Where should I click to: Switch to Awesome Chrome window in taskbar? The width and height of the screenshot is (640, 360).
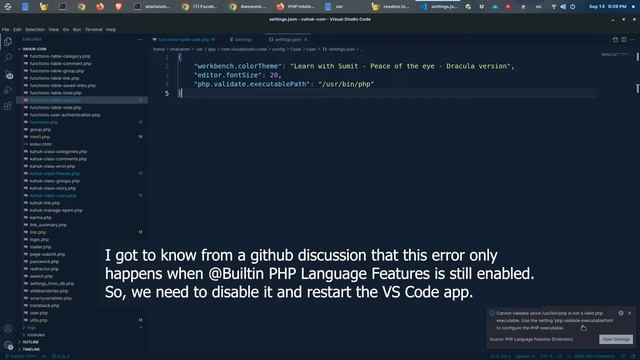[x=248, y=7]
